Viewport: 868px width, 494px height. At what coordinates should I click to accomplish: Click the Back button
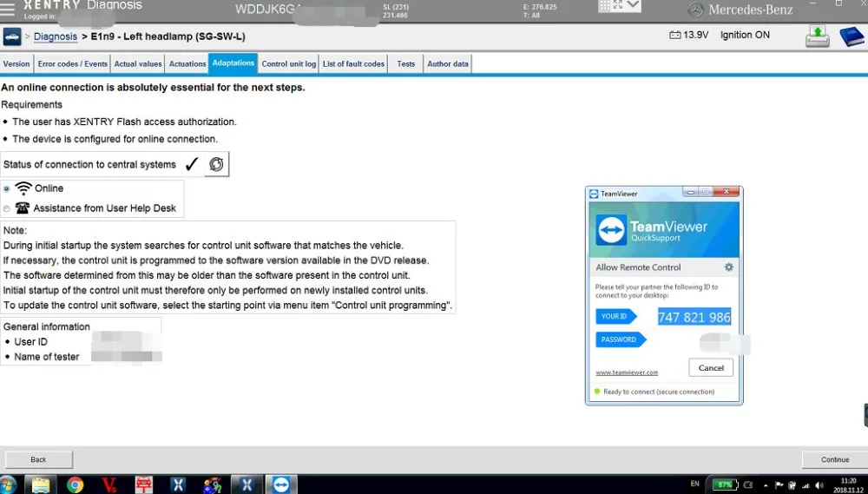tap(38, 459)
